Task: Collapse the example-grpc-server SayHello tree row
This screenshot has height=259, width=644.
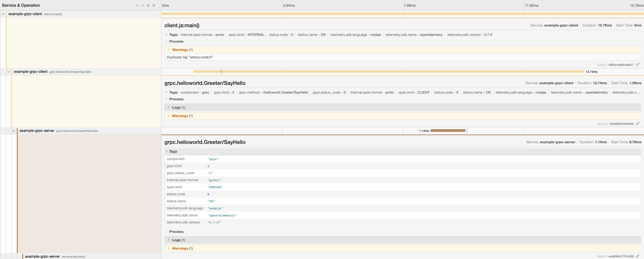Action: (14, 131)
